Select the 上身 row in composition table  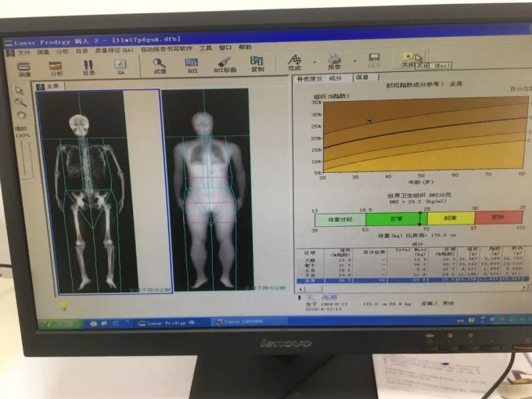click(412, 270)
